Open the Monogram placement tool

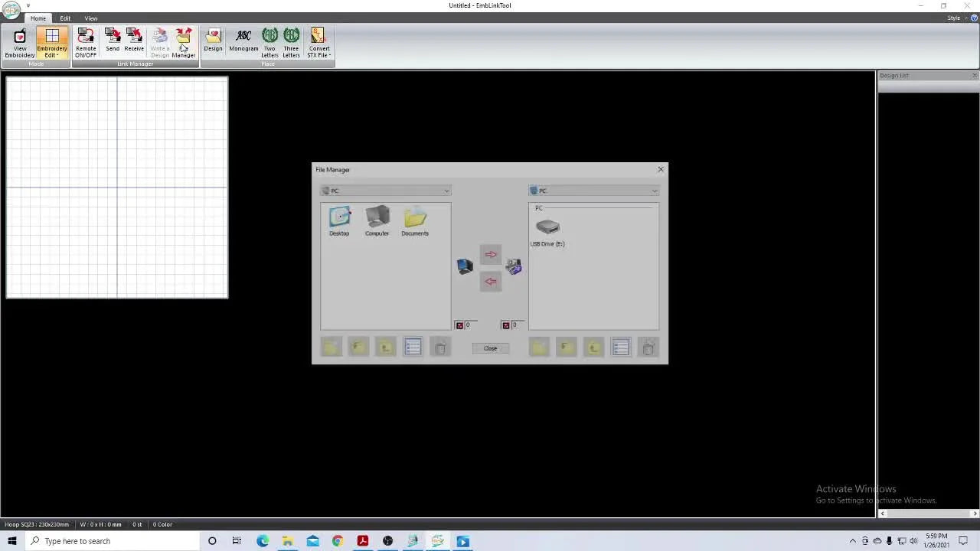(x=243, y=41)
